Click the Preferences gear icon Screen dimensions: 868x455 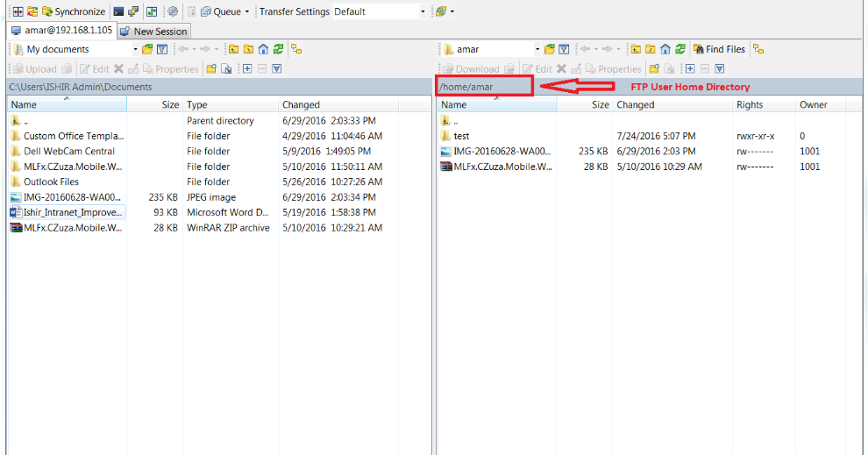pyautogui.click(x=173, y=11)
